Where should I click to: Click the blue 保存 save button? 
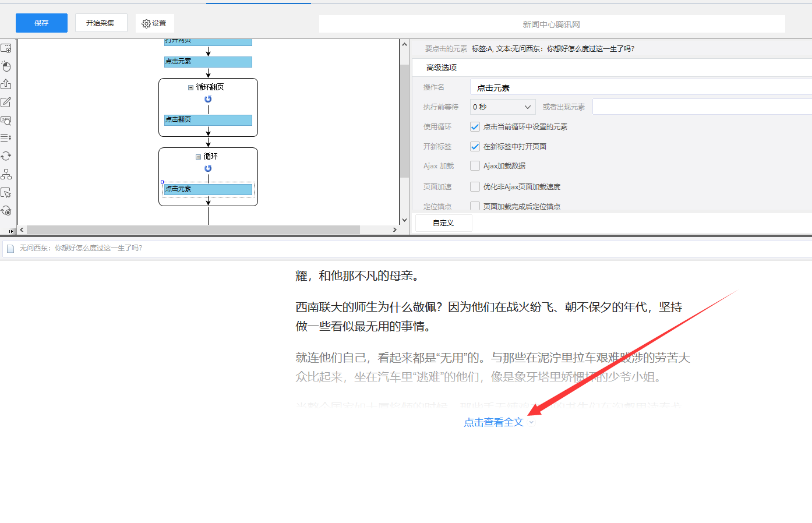click(x=41, y=23)
